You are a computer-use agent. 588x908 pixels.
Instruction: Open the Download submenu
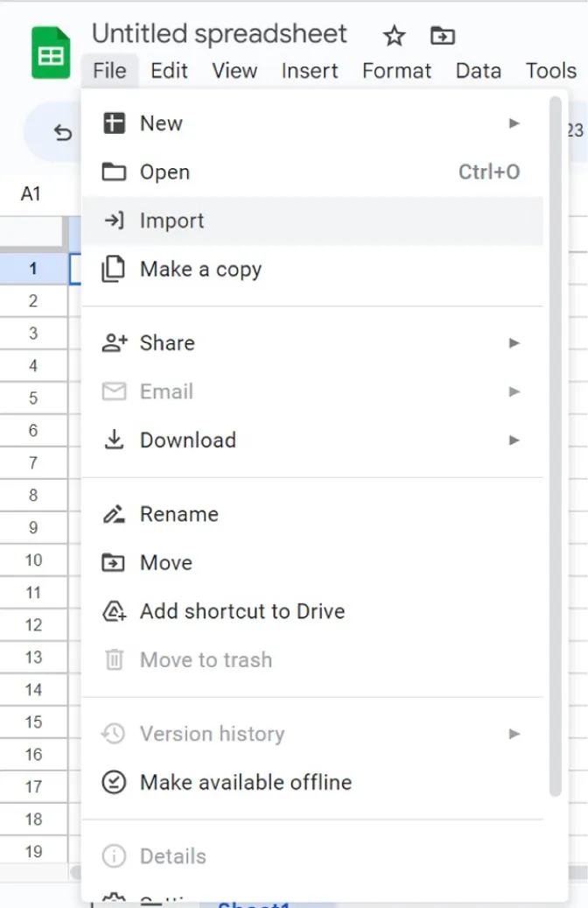[514, 440]
